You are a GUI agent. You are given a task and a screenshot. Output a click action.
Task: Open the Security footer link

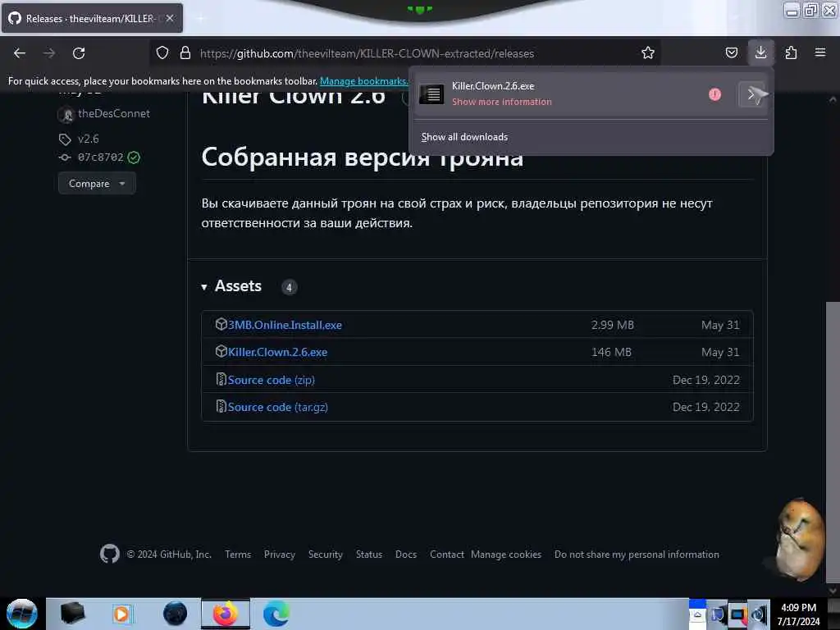pos(325,555)
